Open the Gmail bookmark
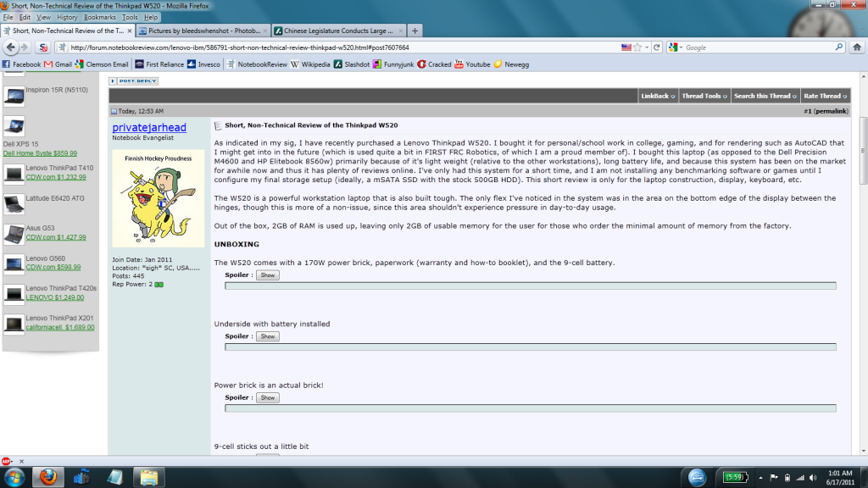This screenshot has height=488, width=868. click(x=58, y=64)
